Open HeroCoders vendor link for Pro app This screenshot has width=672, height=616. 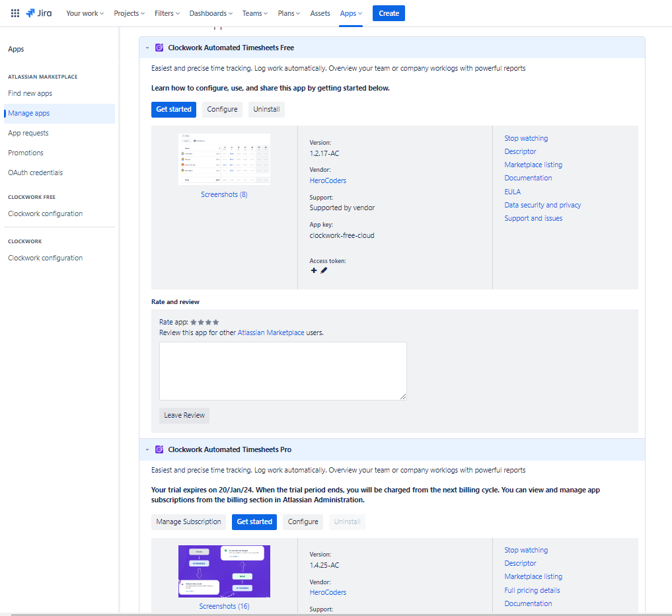point(328,592)
